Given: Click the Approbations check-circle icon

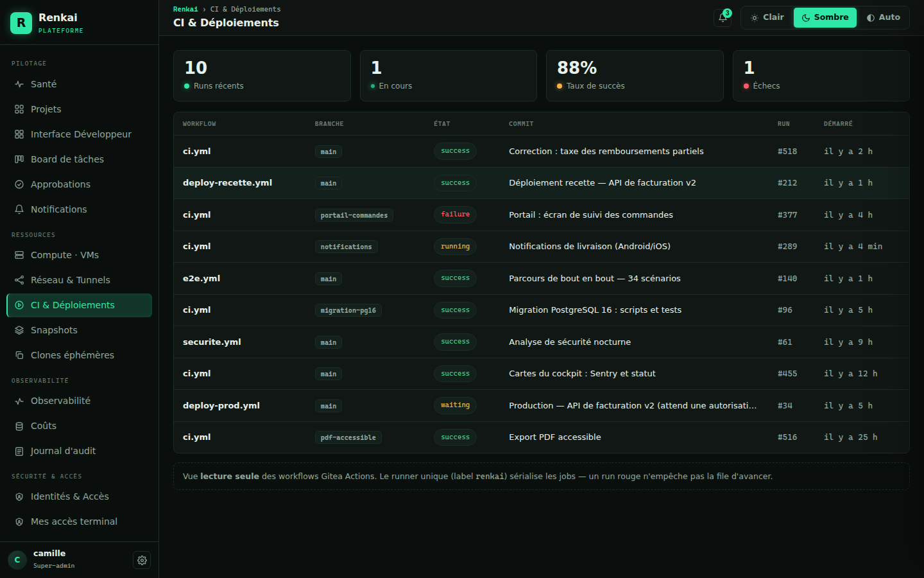Looking at the screenshot, I should 19,184.
